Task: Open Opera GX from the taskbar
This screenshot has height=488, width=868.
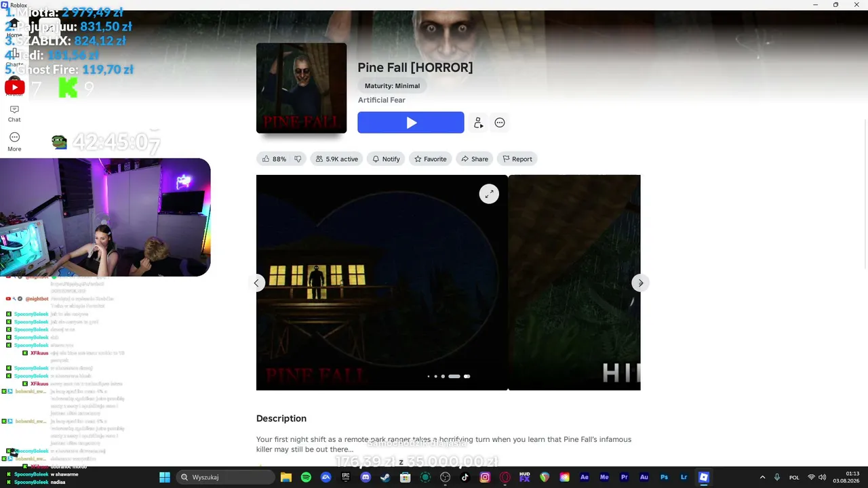Action: 505,477
